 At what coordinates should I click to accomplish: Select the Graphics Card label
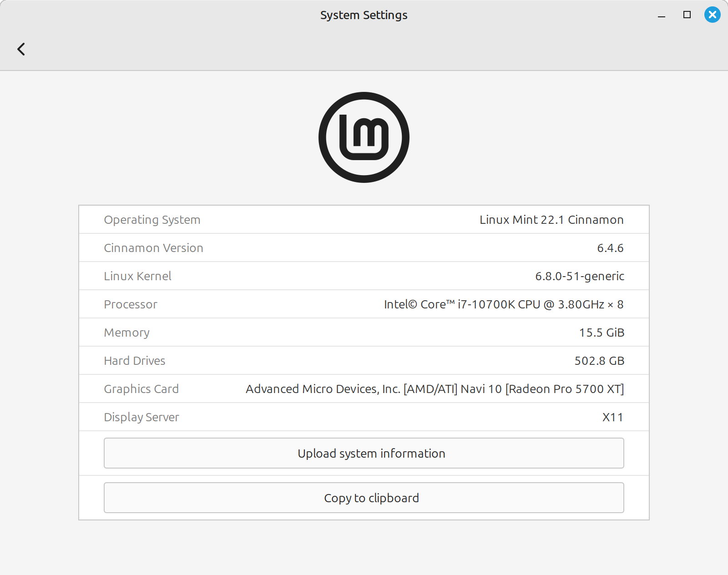click(141, 389)
